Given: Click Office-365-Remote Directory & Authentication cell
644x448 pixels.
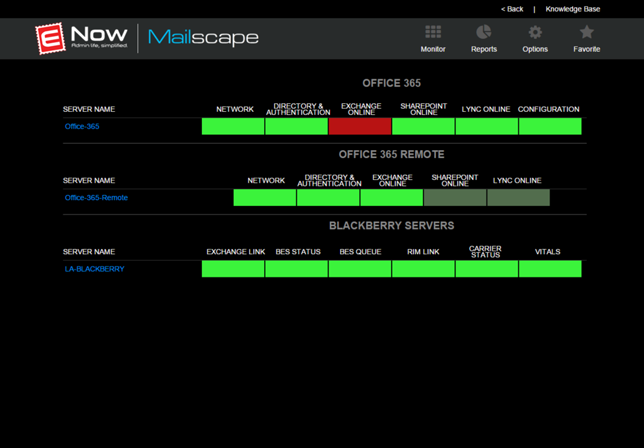Looking at the screenshot, I should (328, 198).
